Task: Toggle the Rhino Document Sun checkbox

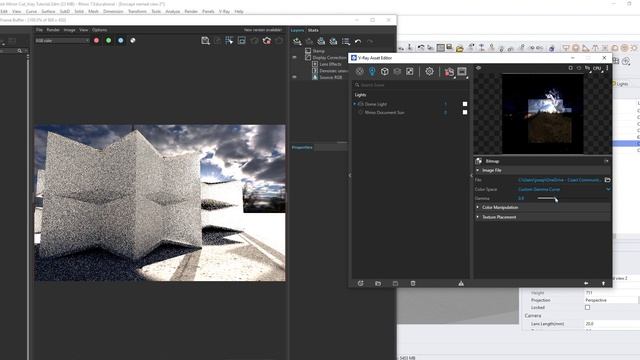Action: 465,112
